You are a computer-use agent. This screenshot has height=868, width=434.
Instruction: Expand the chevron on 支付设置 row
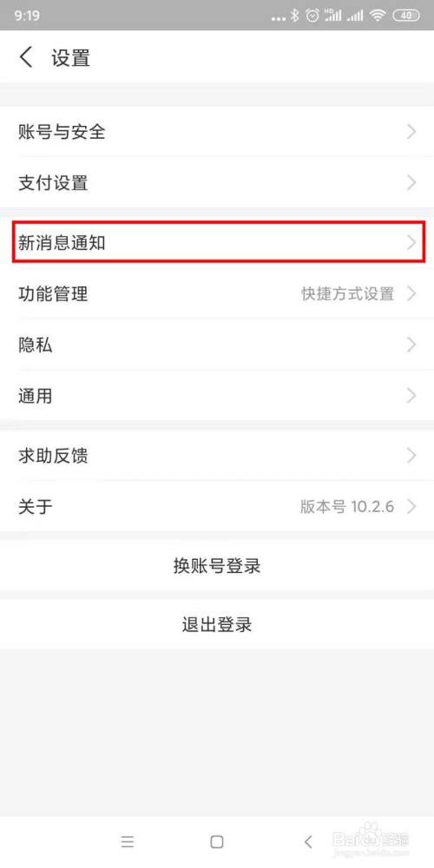pos(411,182)
